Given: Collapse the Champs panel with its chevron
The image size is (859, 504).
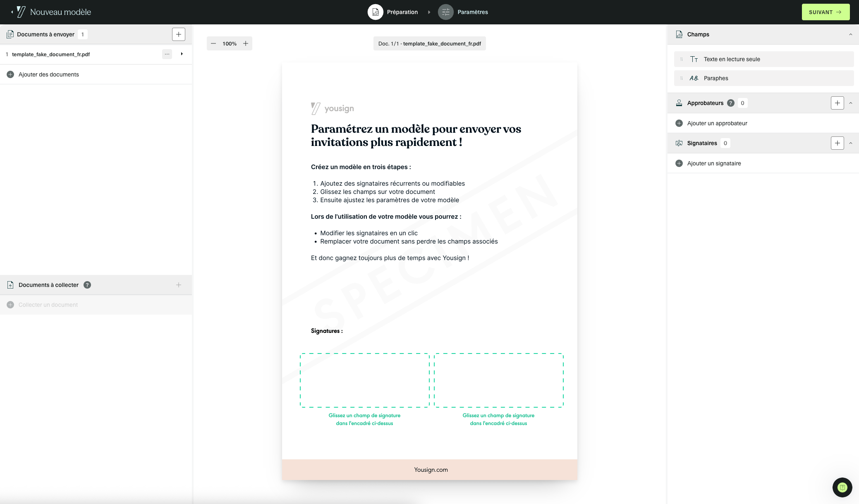Looking at the screenshot, I should pos(851,34).
